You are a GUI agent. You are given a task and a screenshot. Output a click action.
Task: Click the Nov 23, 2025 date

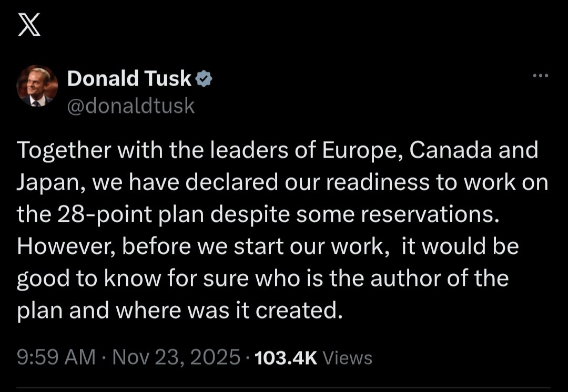176,358
